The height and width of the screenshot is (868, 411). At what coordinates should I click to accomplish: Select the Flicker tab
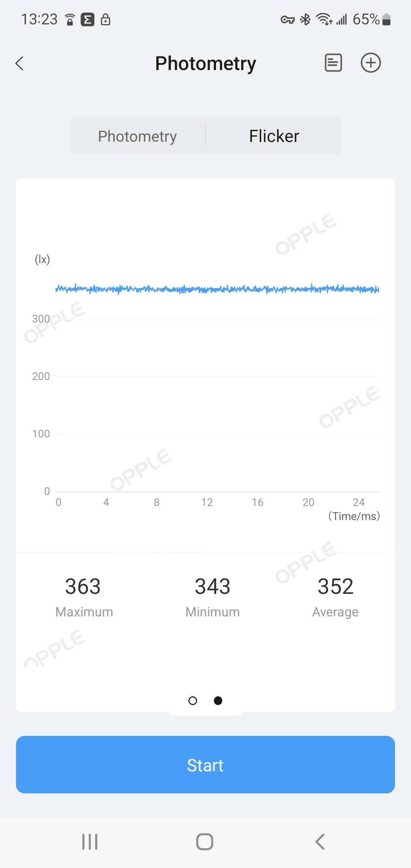[274, 136]
